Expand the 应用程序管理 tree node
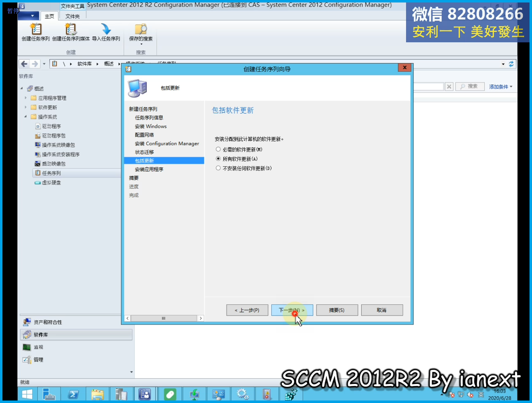532x403 pixels. pos(25,98)
